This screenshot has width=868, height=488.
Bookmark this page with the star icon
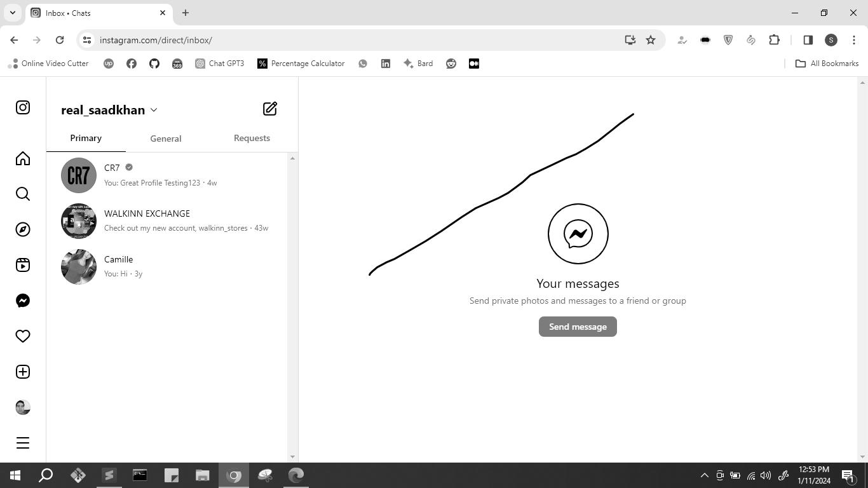coord(651,40)
